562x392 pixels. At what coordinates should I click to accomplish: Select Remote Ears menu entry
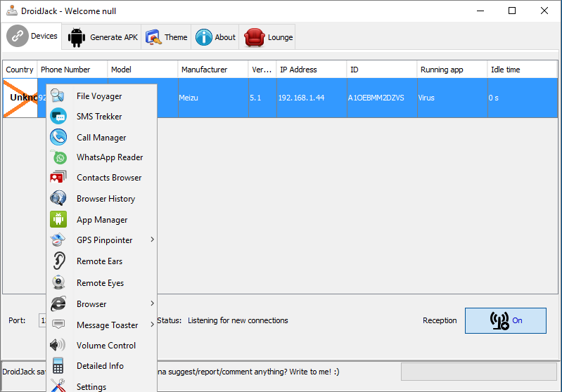pyautogui.click(x=102, y=261)
